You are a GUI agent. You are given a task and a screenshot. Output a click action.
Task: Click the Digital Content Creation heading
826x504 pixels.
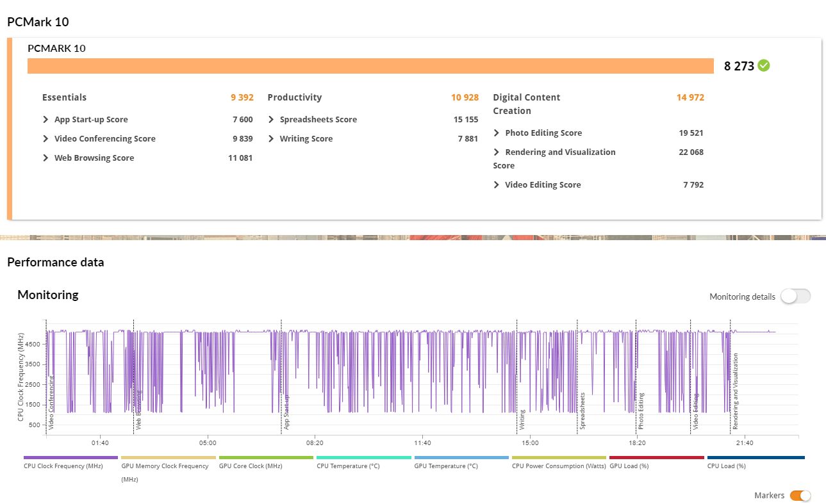tap(527, 104)
